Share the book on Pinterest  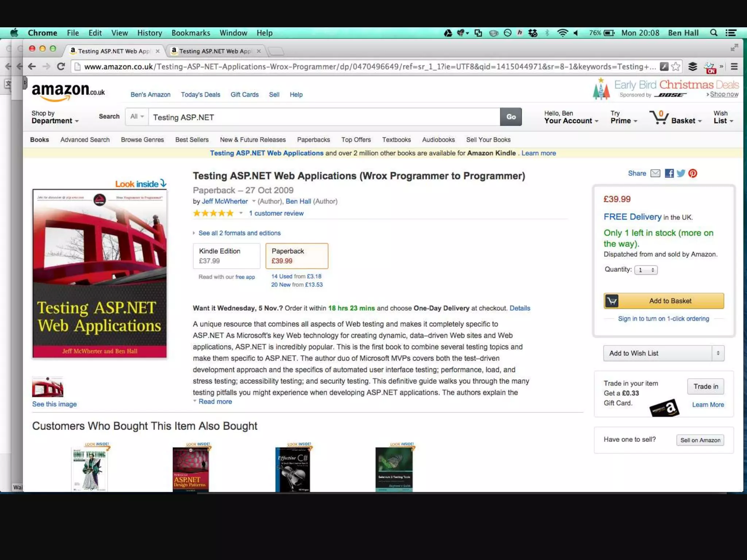(x=693, y=173)
